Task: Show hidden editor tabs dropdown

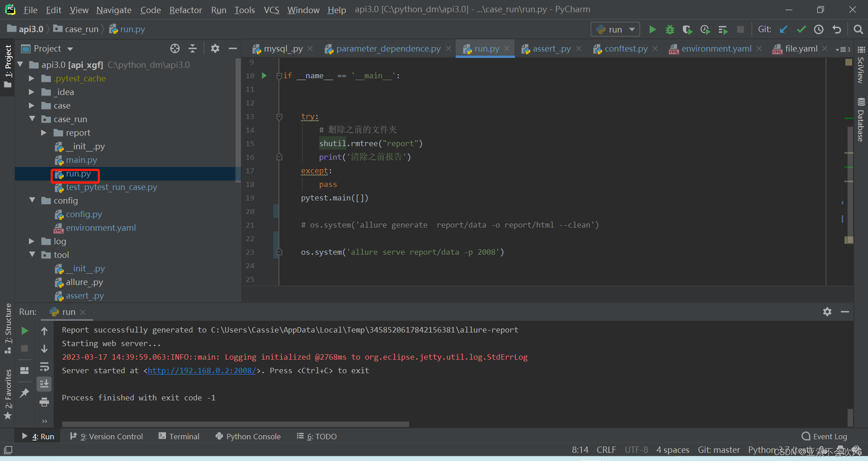Action: coord(843,49)
